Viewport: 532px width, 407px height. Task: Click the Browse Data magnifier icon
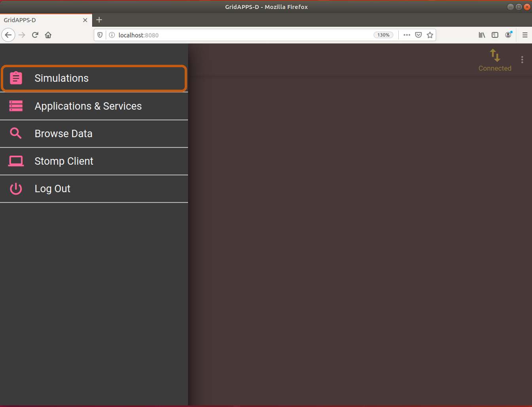coord(16,134)
